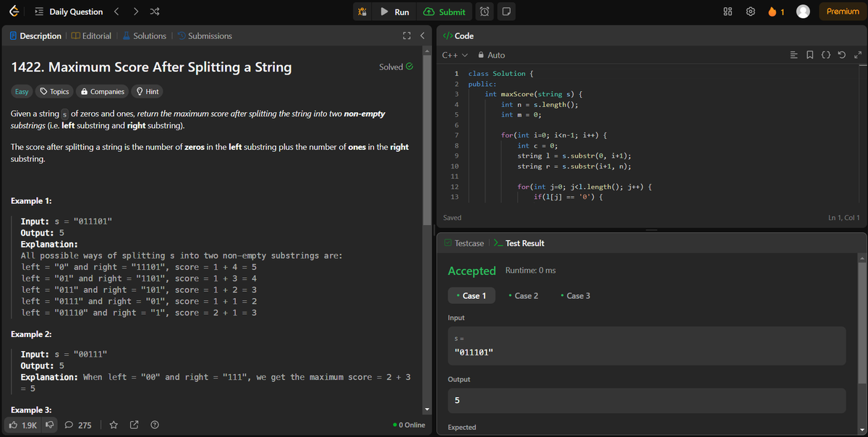Open Premium subscription page

coord(840,12)
